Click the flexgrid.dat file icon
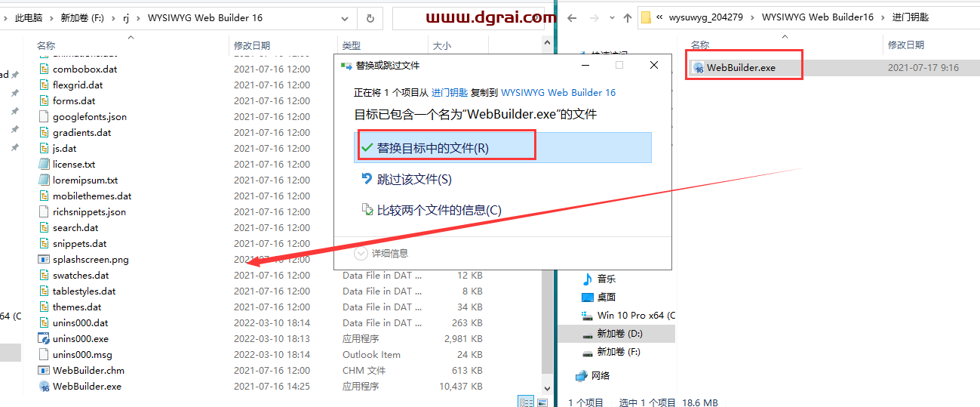Viewport: 980px width, 407px height. click(x=44, y=85)
